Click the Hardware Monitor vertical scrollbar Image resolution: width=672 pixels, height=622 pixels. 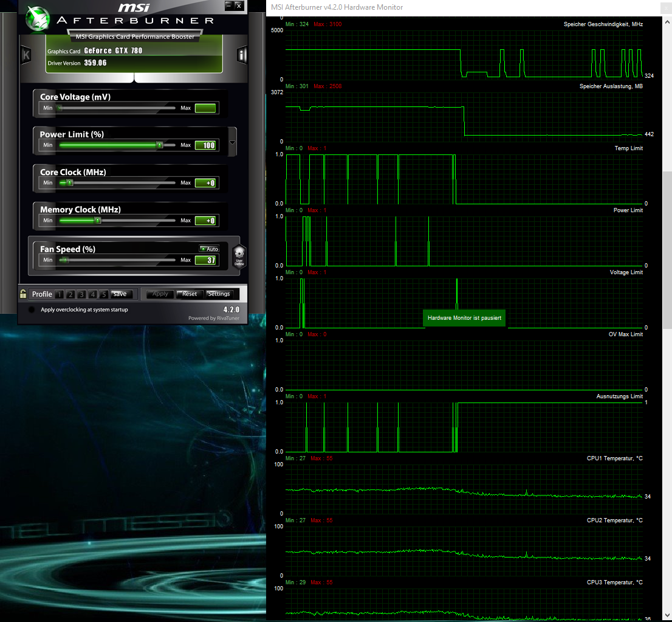pos(667,250)
